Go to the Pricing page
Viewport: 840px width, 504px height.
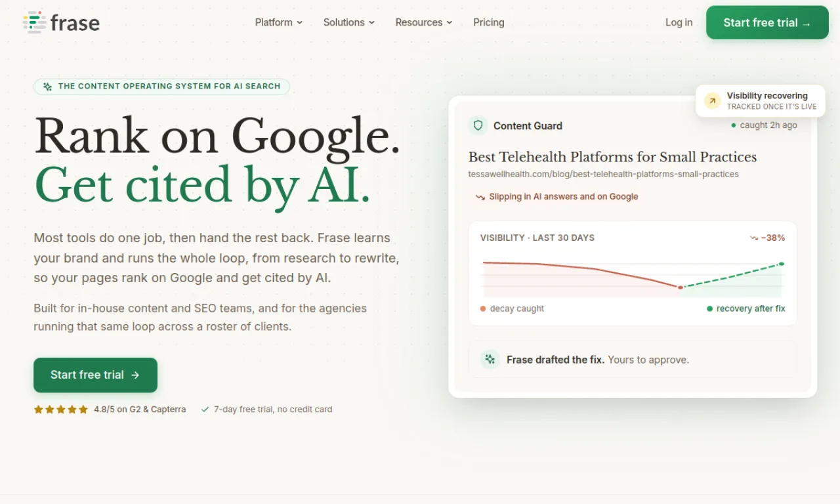[x=489, y=22]
